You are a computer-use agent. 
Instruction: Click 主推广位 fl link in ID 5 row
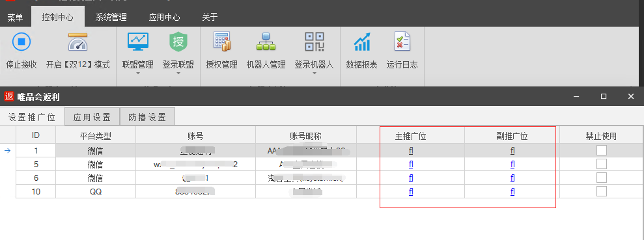point(411,165)
